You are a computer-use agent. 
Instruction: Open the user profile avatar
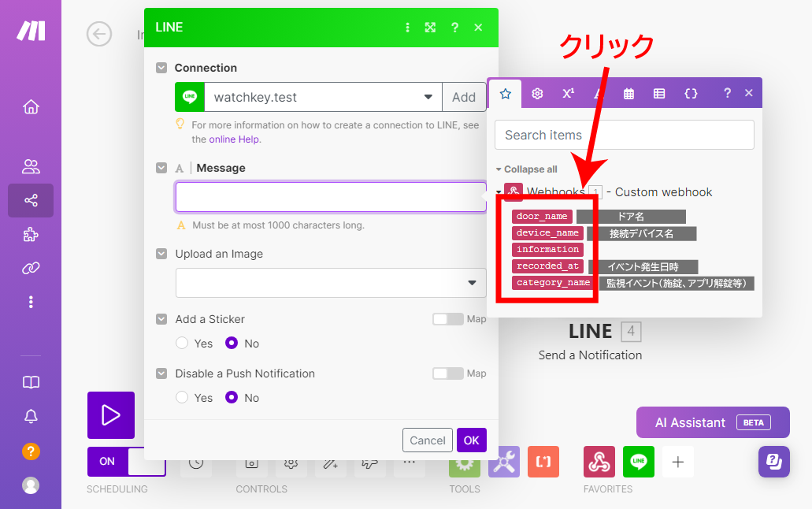(31, 485)
